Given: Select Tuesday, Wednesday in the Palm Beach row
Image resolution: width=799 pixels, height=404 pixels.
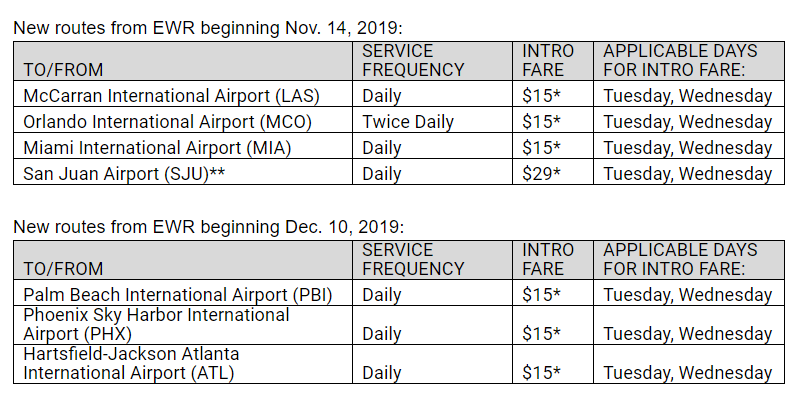Looking at the screenshot, I should [687, 295].
